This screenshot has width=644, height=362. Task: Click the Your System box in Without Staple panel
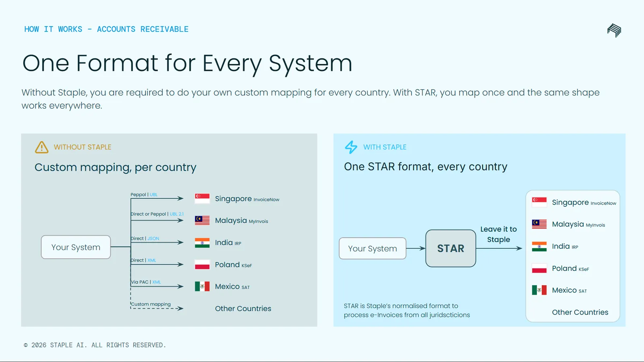click(76, 247)
